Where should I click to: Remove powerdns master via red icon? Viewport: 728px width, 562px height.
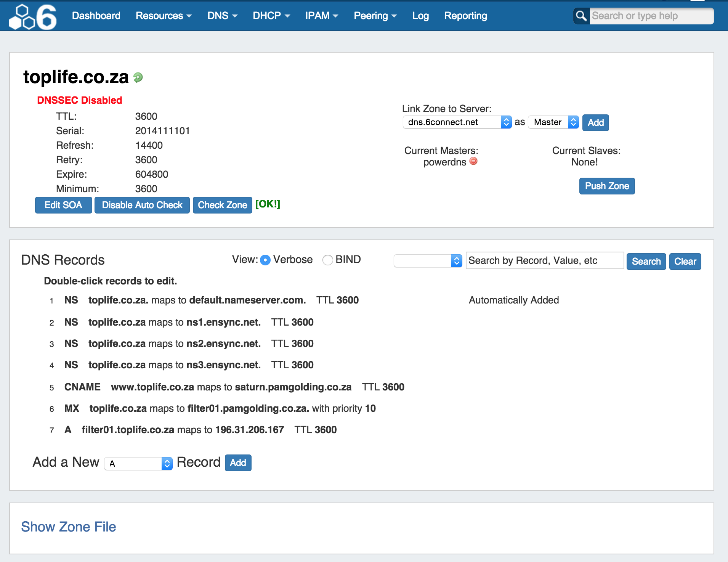[x=473, y=161]
